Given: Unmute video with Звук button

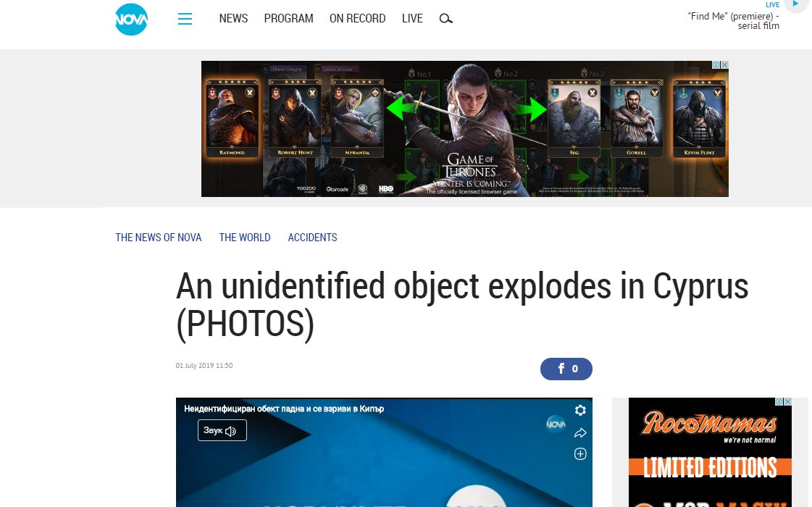Looking at the screenshot, I should 222,430.
